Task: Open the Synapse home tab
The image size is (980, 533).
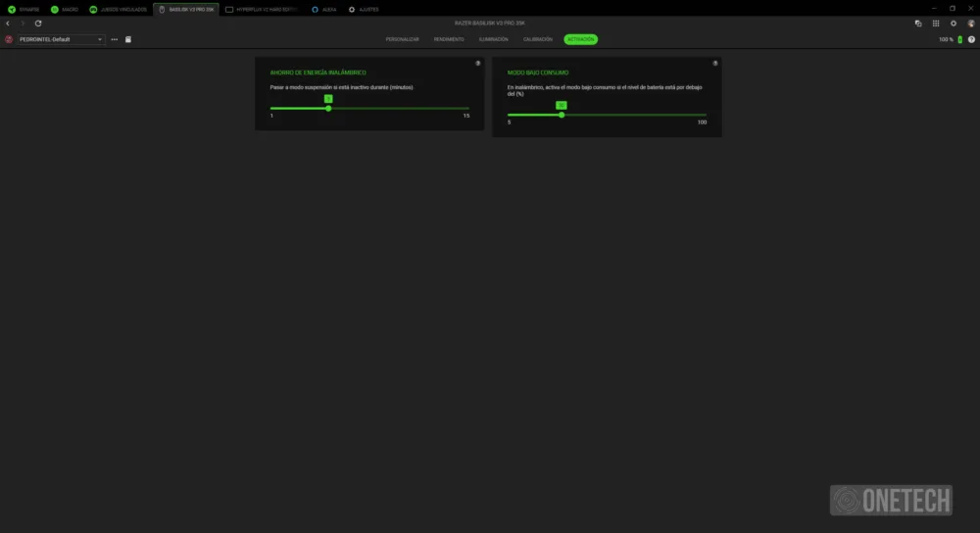Action: click(x=24, y=10)
